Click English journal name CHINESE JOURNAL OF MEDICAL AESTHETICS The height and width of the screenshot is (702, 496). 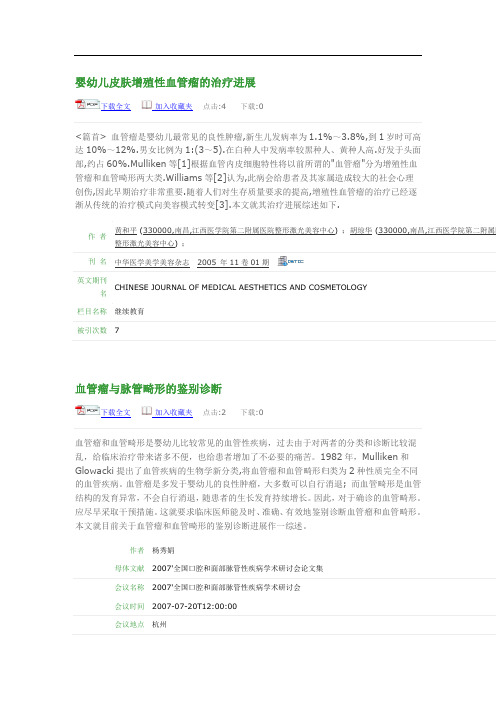(241, 287)
